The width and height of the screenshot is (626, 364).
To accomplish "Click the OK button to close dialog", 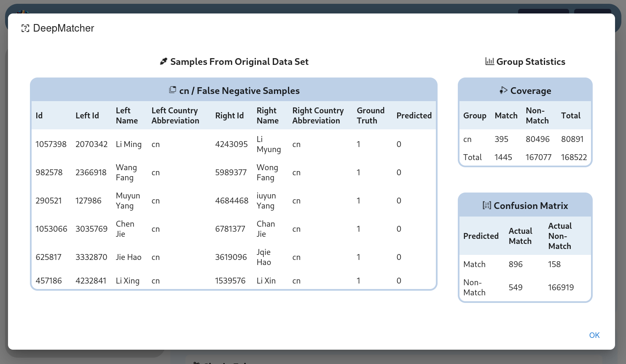I will 594,335.
